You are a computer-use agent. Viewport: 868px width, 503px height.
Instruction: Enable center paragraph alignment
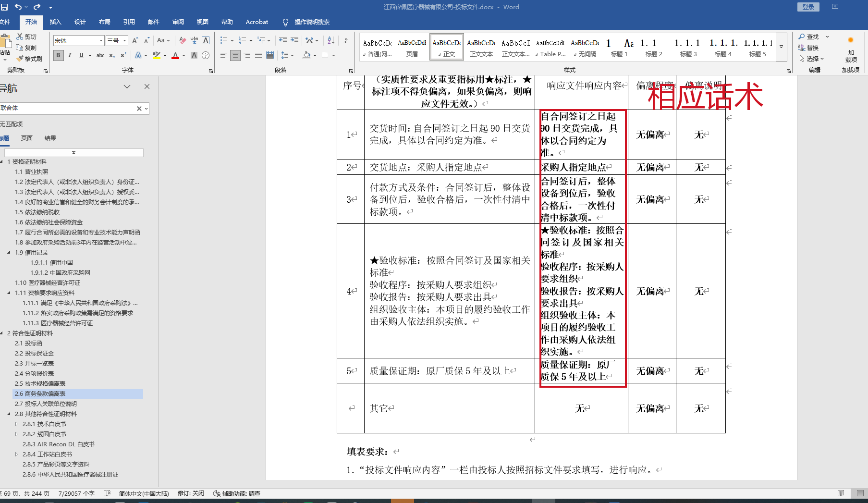[235, 56]
